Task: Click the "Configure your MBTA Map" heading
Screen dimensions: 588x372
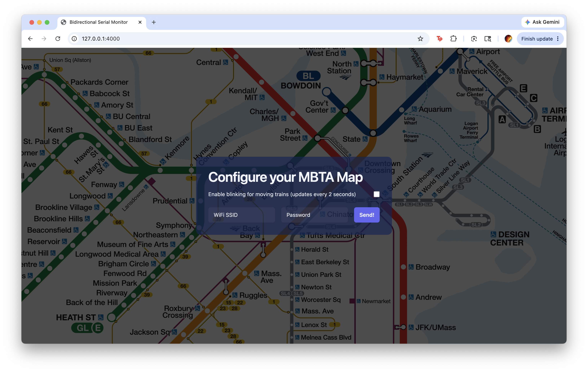Action: (x=285, y=177)
